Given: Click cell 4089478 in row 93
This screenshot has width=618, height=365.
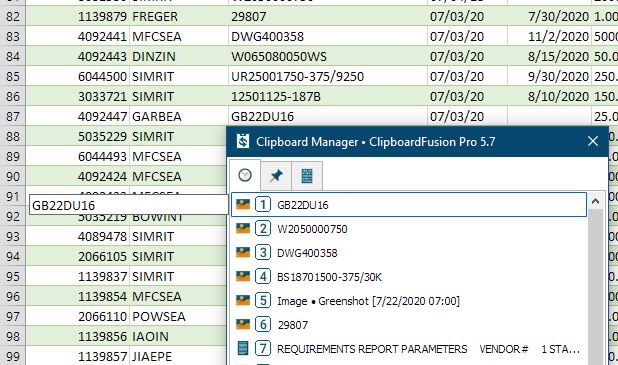Looking at the screenshot, I should pos(78,237).
